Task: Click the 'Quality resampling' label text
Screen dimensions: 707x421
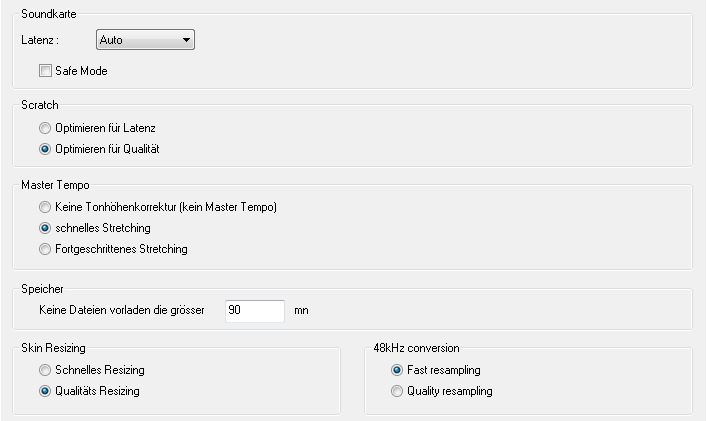Action: (x=449, y=391)
